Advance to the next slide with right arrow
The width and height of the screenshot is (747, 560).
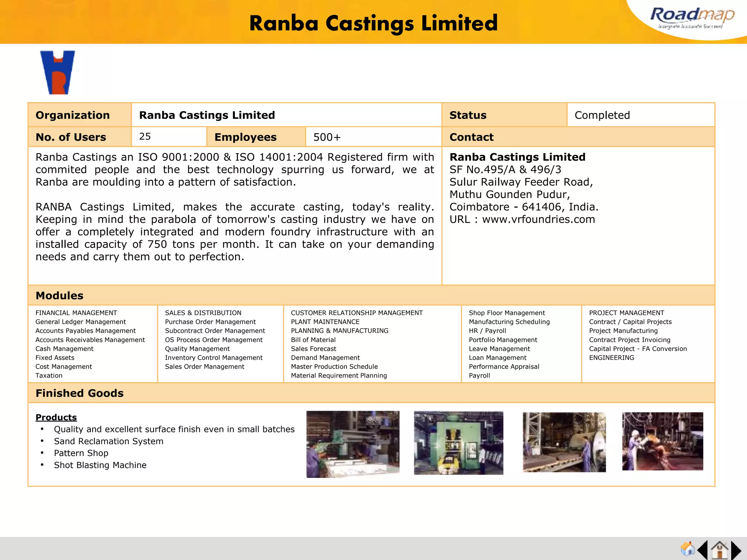[x=736, y=550]
